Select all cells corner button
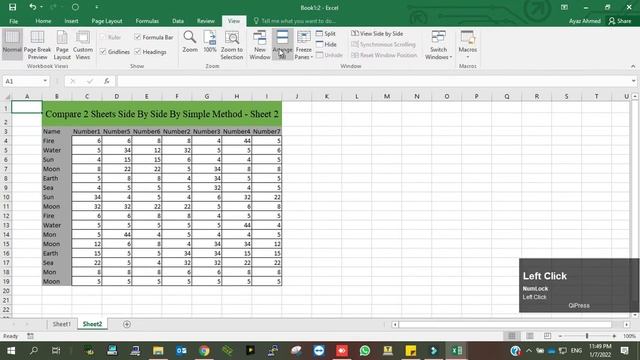The image size is (640, 360). pos(7,96)
